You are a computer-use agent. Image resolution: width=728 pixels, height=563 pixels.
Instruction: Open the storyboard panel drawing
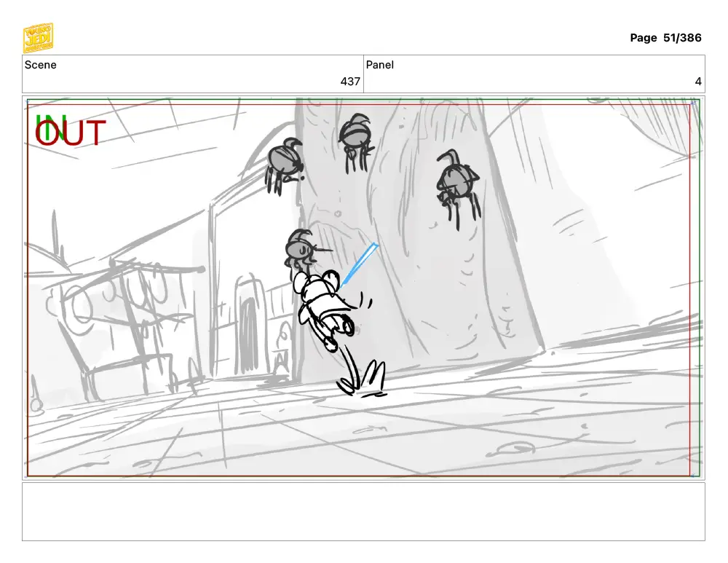point(363,288)
